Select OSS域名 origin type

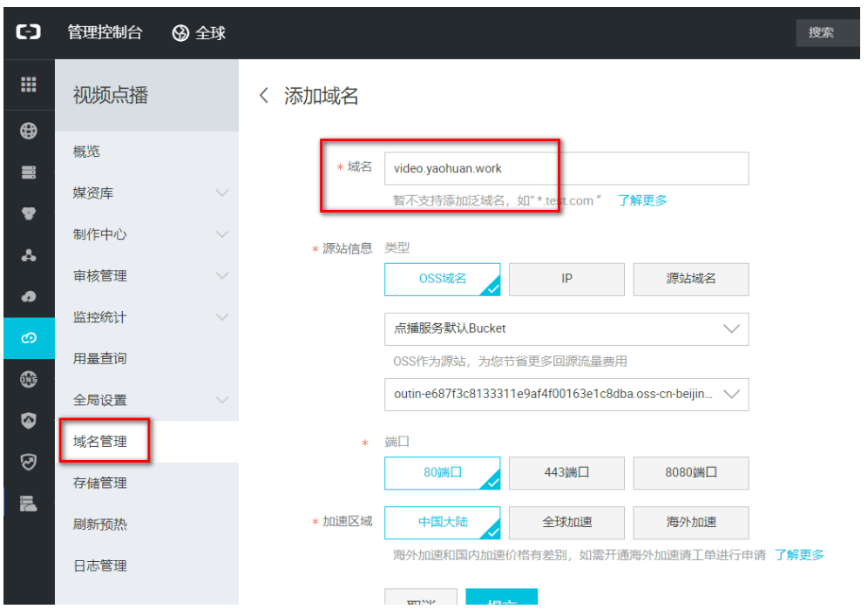click(443, 279)
